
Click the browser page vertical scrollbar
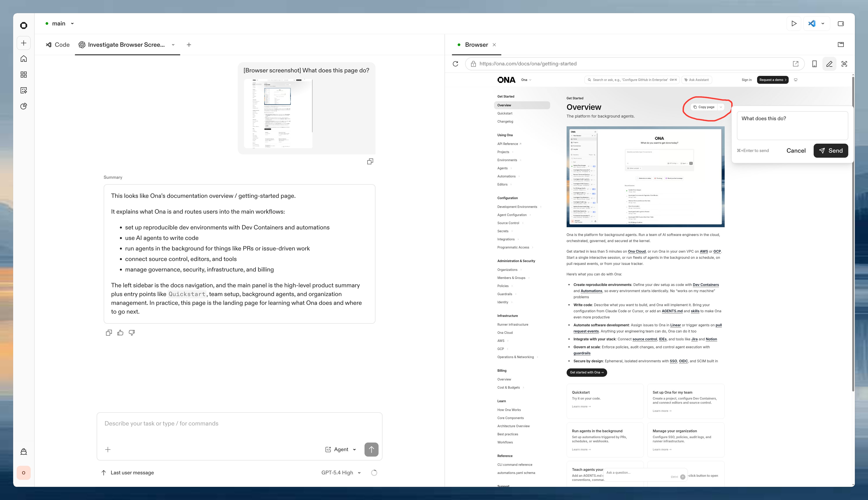(853, 234)
